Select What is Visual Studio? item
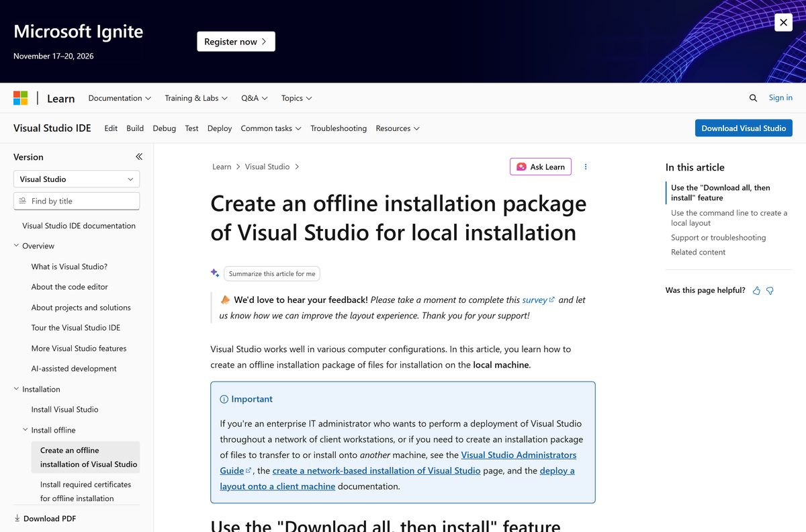Viewport: 806px width, 532px height. pyautogui.click(x=69, y=267)
